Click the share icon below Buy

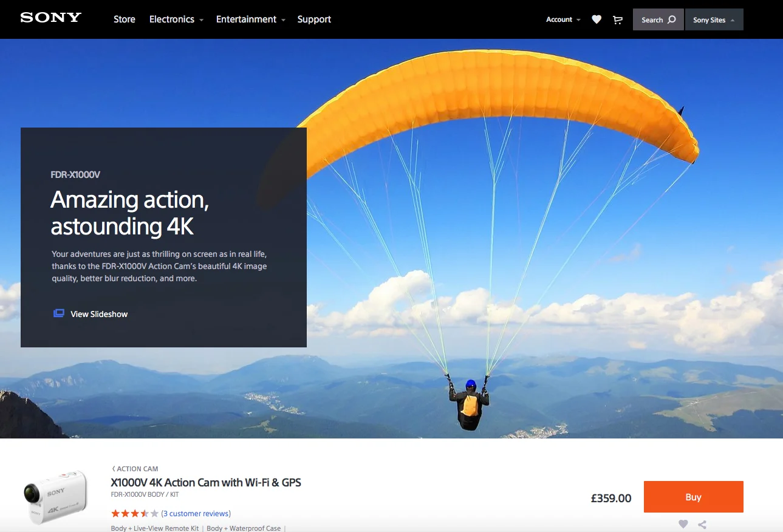(702, 524)
